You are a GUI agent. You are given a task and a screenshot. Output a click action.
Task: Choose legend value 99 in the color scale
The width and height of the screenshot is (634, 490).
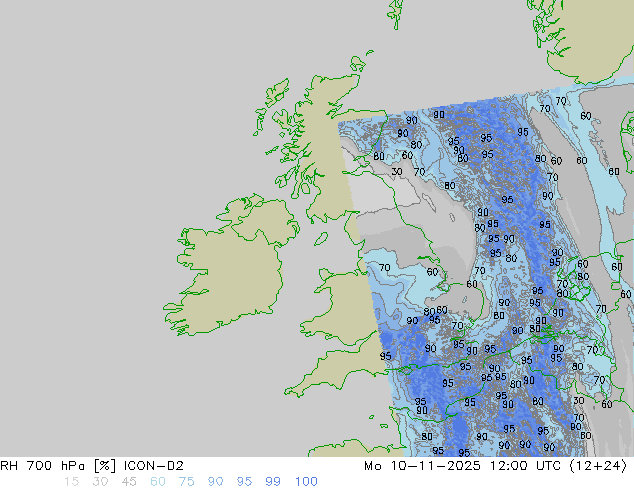(273, 482)
